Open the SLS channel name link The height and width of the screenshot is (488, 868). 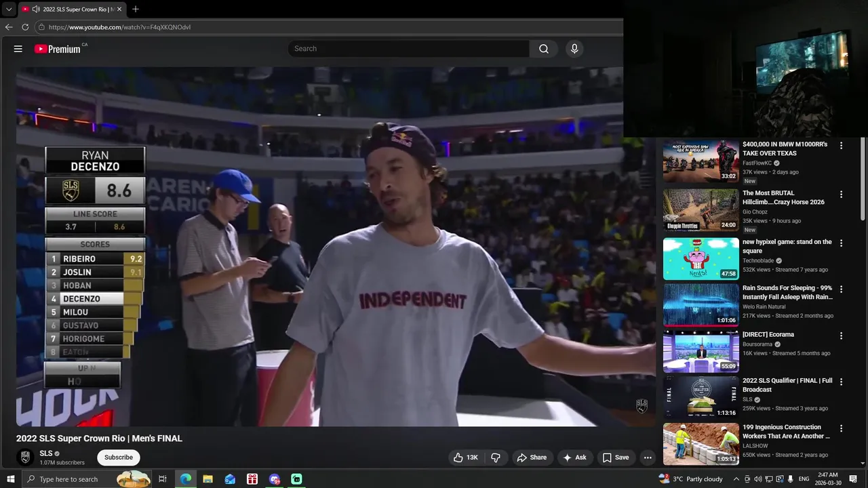[45, 453]
